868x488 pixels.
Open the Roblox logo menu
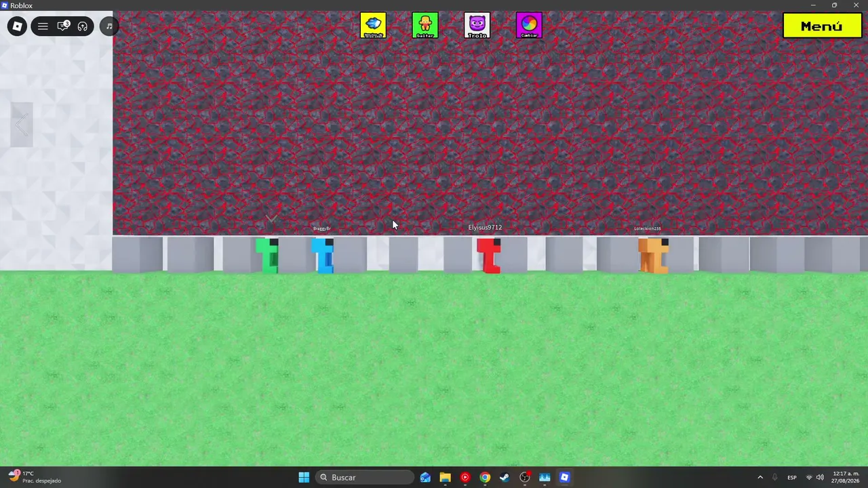[x=17, y=26]
